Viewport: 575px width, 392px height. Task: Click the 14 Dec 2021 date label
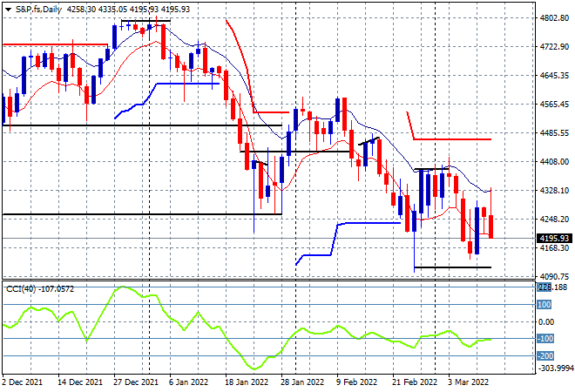(80, 382)
